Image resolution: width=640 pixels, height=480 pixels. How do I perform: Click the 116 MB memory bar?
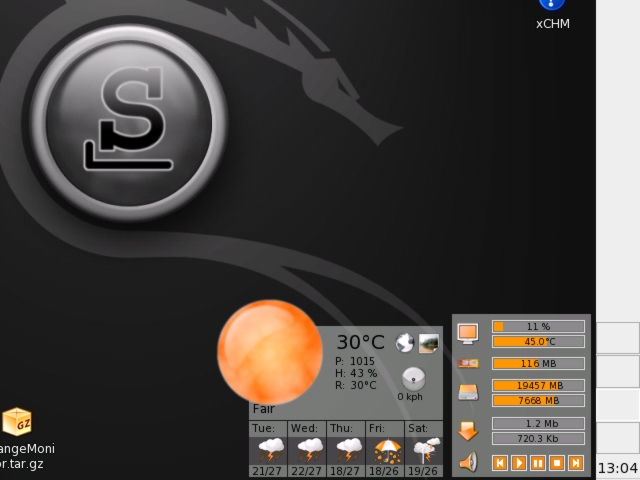pyautogui.click(x=538, y=363)
